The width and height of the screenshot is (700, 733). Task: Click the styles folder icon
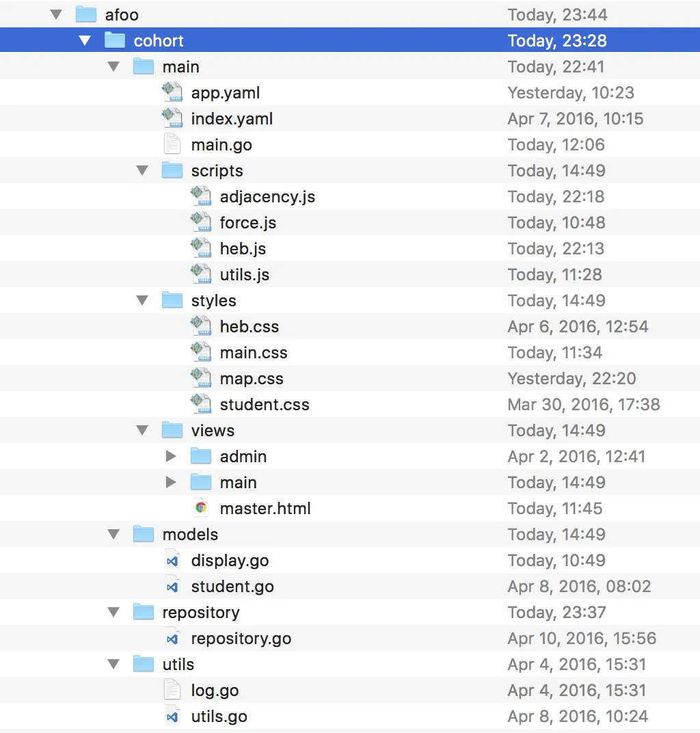point(172,300)
